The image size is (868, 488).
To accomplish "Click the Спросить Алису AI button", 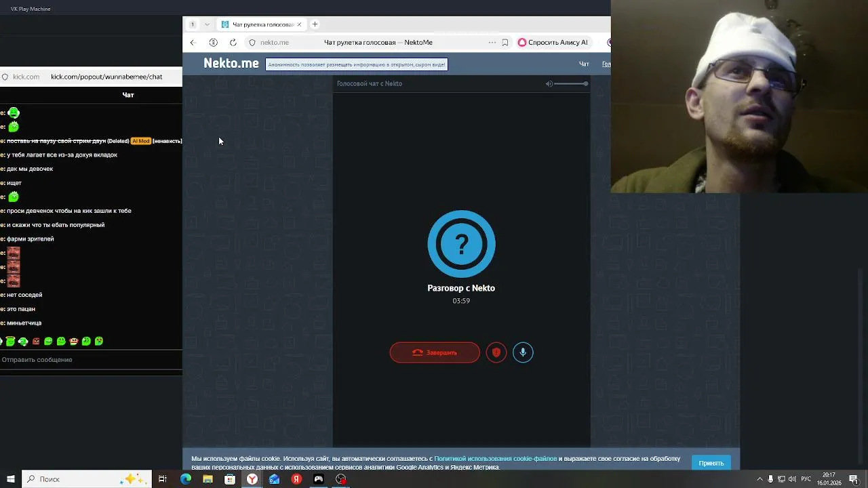I will coord(553,42).
